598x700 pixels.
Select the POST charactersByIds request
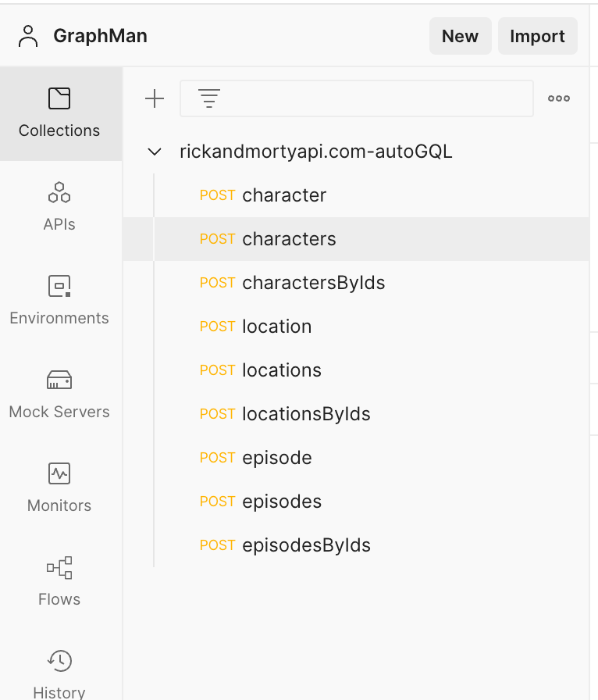(313, 283)
